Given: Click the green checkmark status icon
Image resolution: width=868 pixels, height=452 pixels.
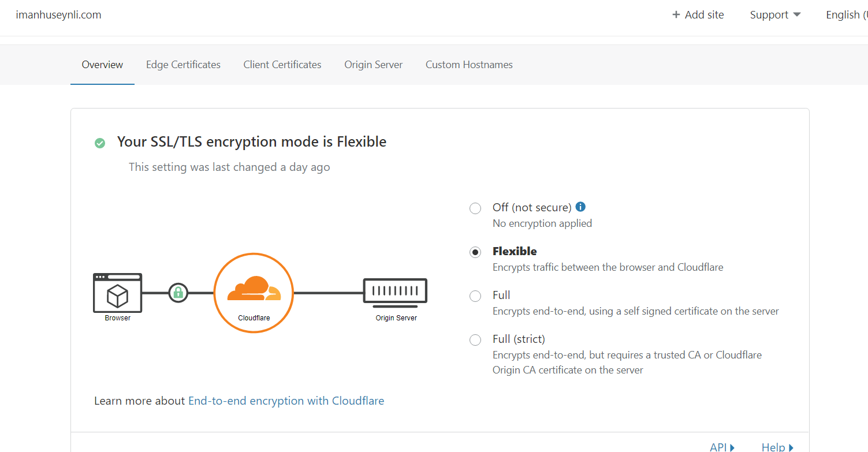Looking at the screenshot, I should click(100, 143).
